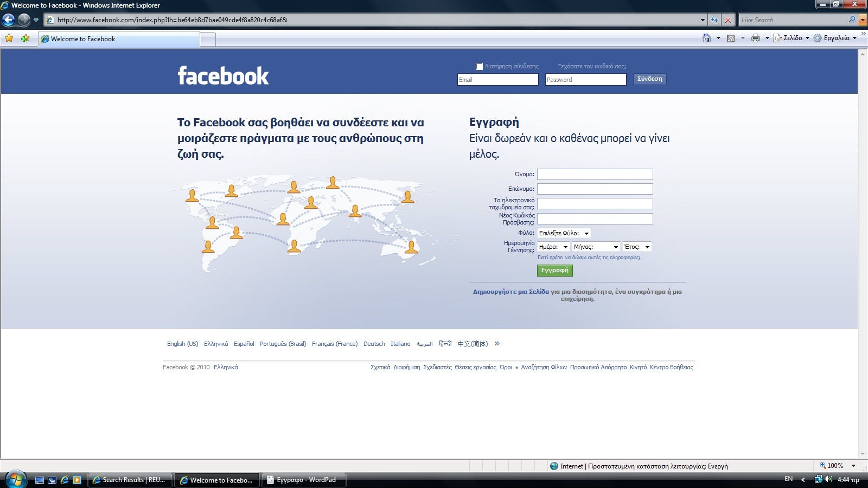868x488 pixels.
Task: Click the RSS feeds icon
Action: click(x=731, y=38)
